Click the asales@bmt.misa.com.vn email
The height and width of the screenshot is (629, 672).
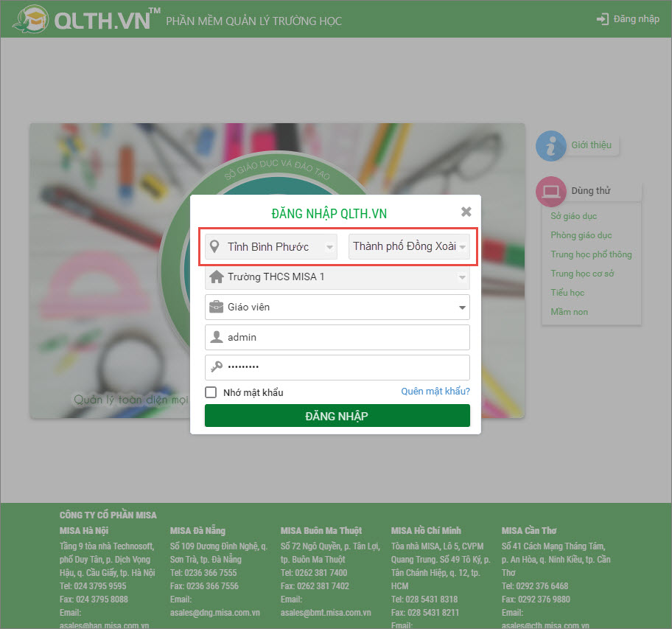click(326, 613)
